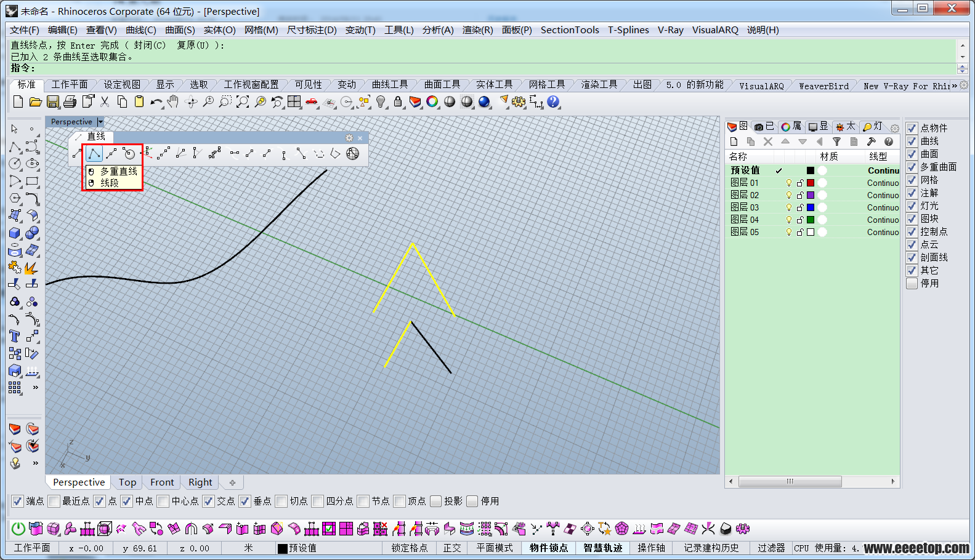The image size is (975, 560).
Task: Click the light bulb hide icon in toolbar
Action: point(381,102)
